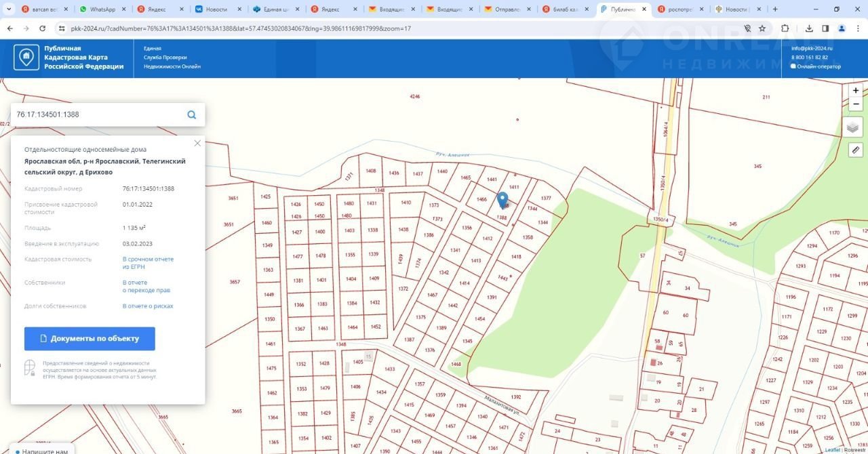Open the map layers selector
868x454 pixels.
point(854,127)
